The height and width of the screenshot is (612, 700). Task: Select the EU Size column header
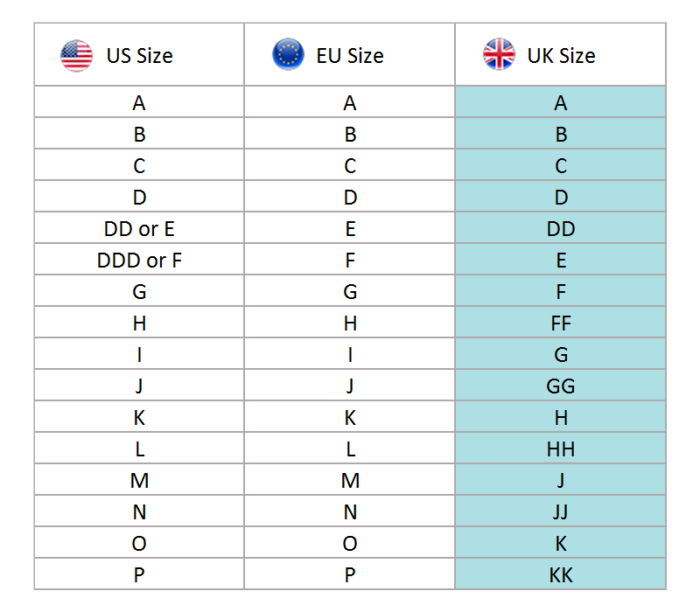(350, 56)
